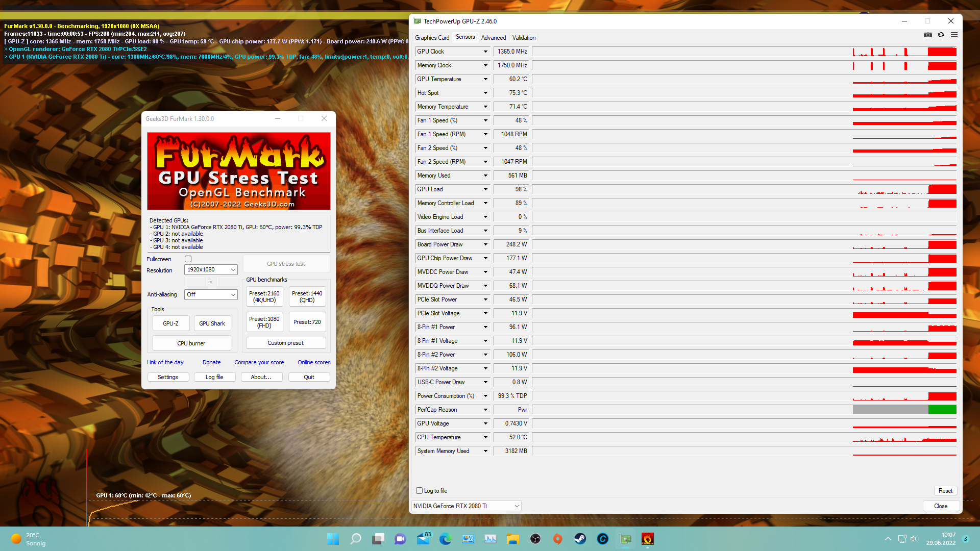Switch to the Advanced tab
980x551 pixels.
point(493,38)
